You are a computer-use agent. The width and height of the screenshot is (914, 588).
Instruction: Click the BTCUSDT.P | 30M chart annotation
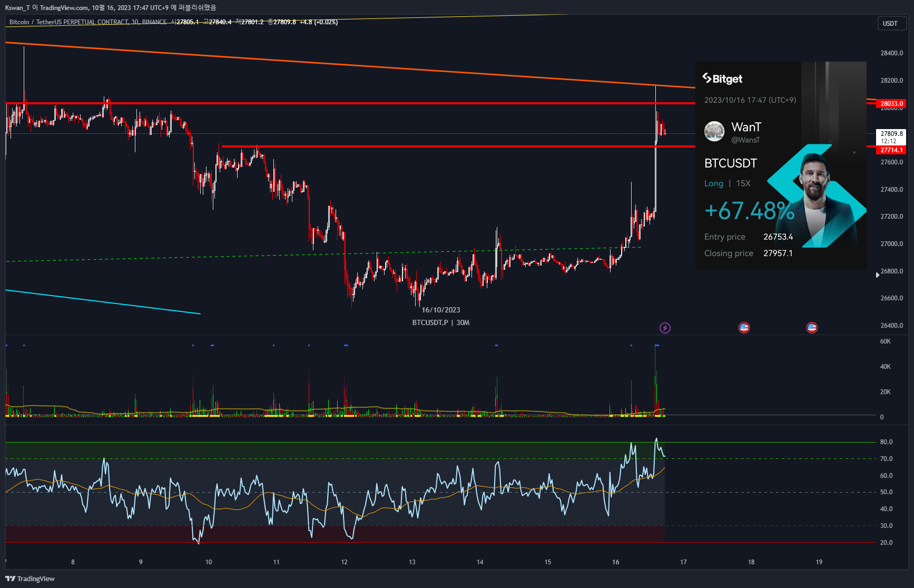tap(441, 322)
